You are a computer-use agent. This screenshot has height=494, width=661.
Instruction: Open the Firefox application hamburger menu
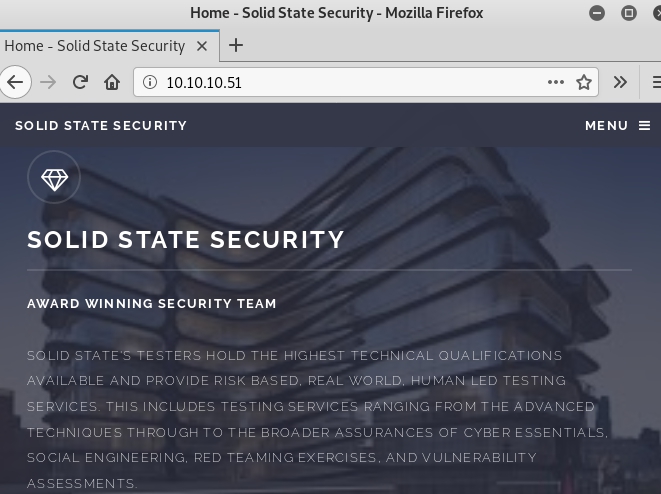click(656, 82)
